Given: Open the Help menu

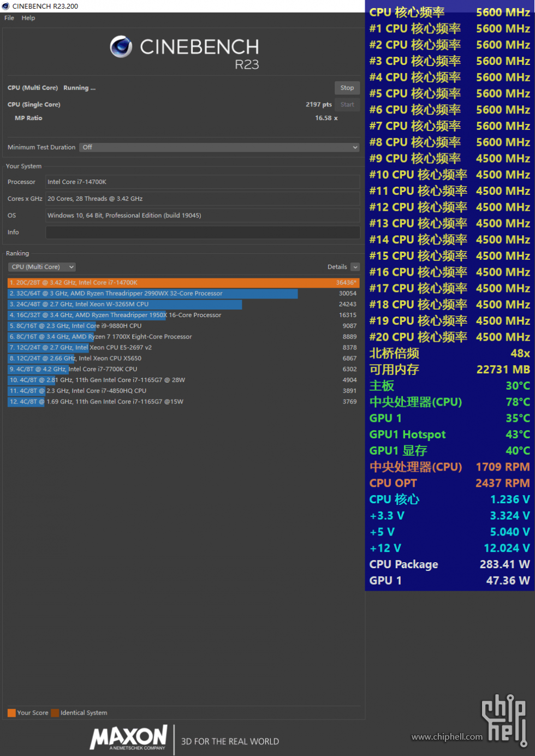Looking at the screenshot, I should click(x=28, y=18).
